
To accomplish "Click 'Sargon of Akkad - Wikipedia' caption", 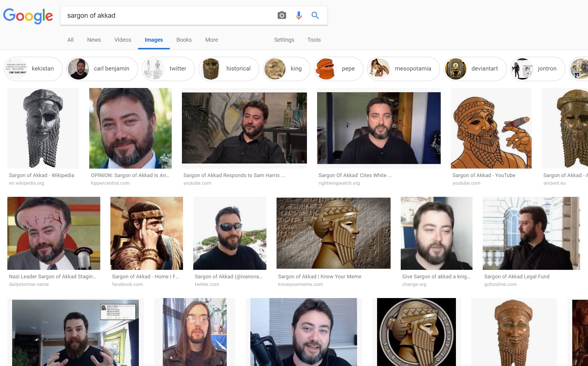I will click(42, 175).
